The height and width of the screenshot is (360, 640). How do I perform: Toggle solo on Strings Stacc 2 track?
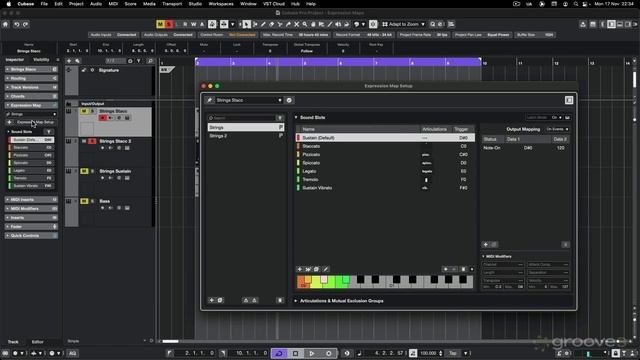pyautogui.click(x=92, y=141)
